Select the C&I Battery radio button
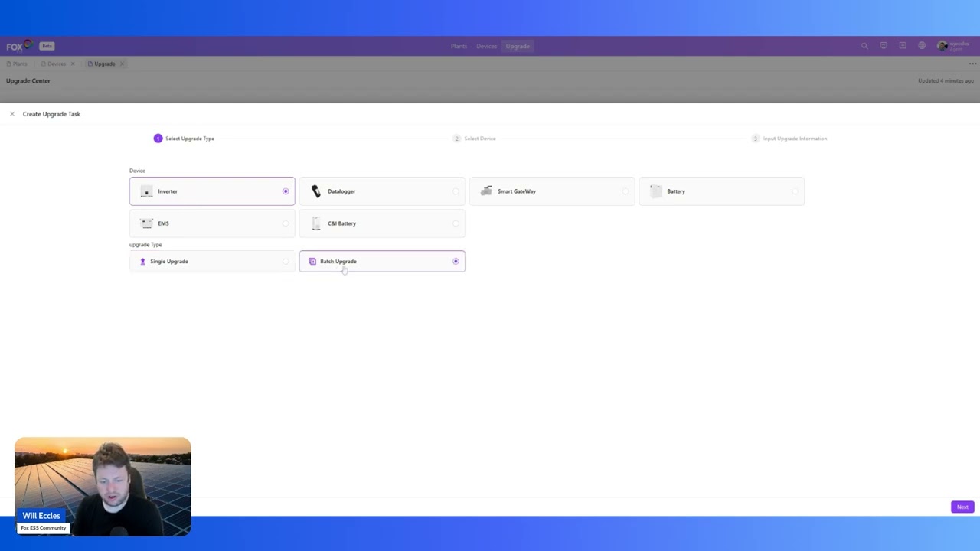980x551 pixels. 456,223
